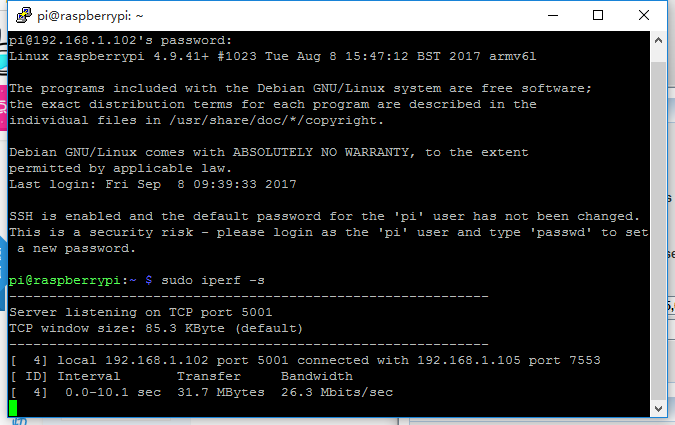
Task: Click the green terminal cursor block
Action: (13, 408)
